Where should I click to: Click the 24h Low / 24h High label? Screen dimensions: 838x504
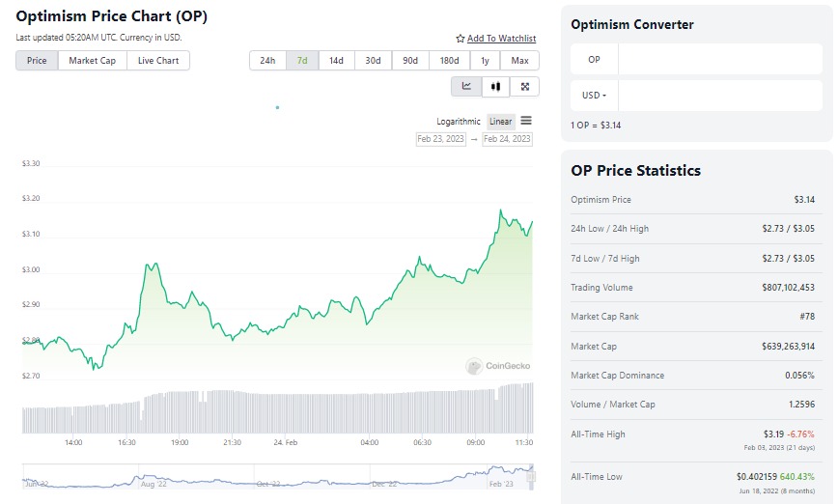610,228
